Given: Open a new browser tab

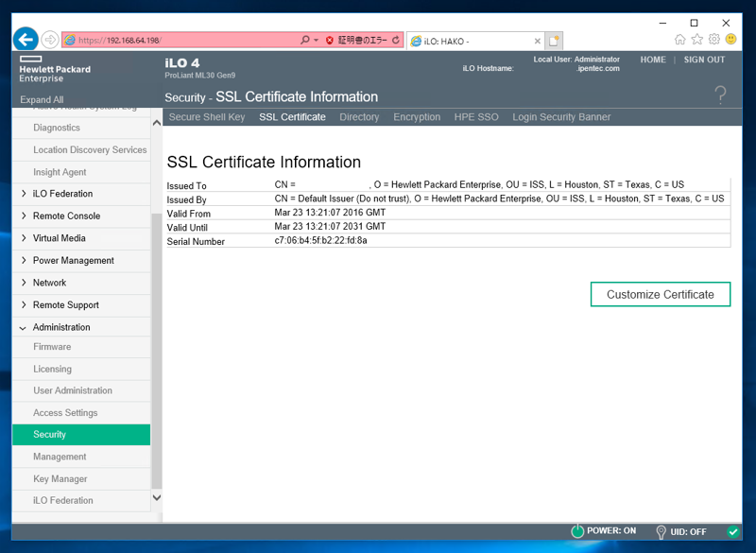Looking at the screenshot, I should pyautogui.click(x=554, y=41).
